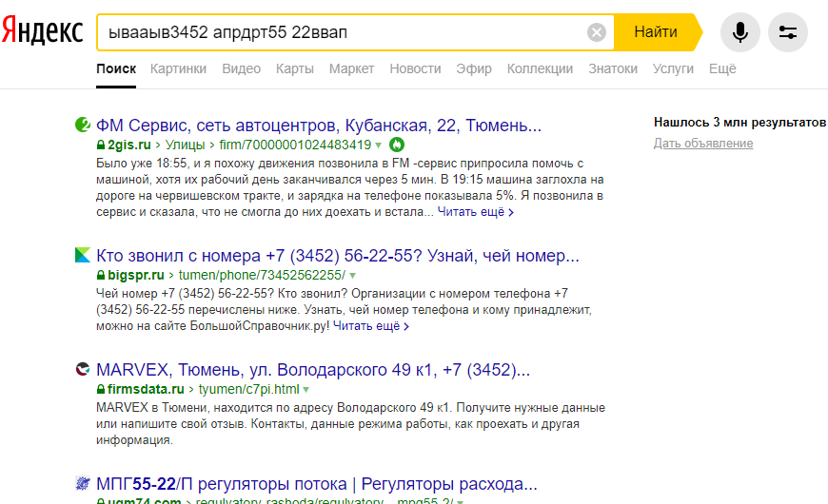Open the Маркет tab
The image size is (828, 504).
click(352, 68)
